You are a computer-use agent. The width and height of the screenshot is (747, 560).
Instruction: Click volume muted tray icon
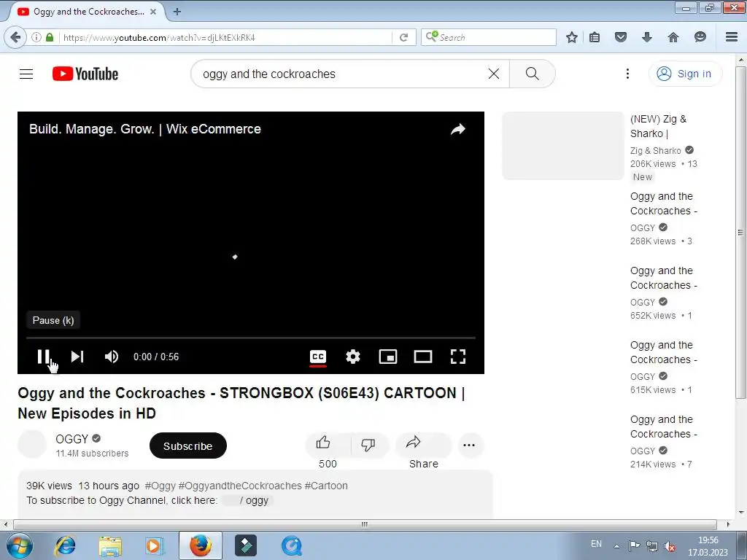tap(670, 546)
